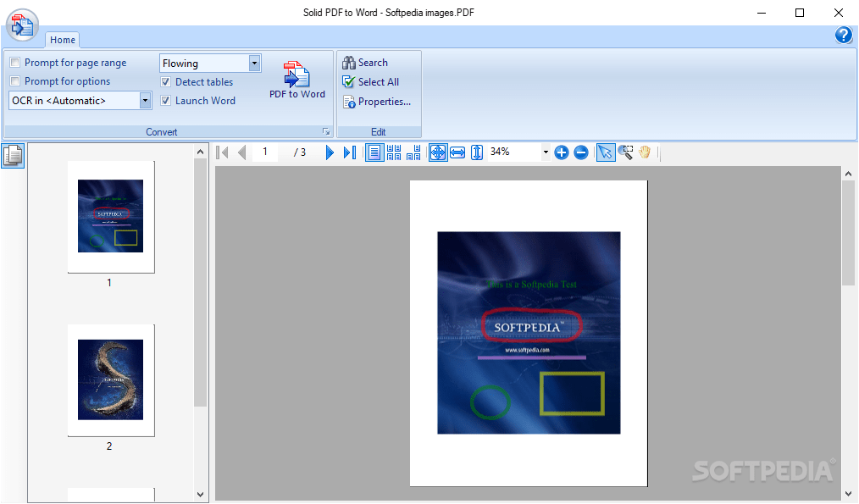Choose the arrow Select tool
The image size is (859, 504).
point(606,152)
